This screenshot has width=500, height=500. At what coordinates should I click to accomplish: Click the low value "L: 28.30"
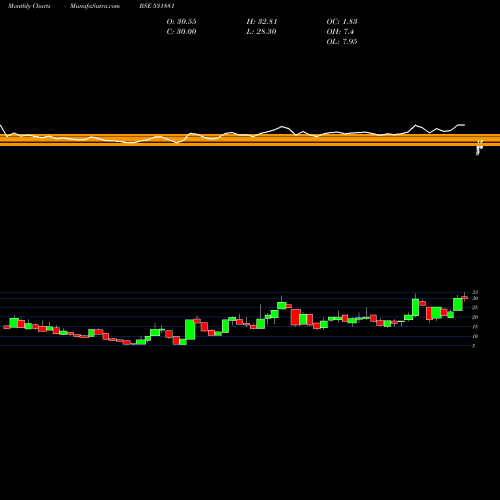click(261, 32)
